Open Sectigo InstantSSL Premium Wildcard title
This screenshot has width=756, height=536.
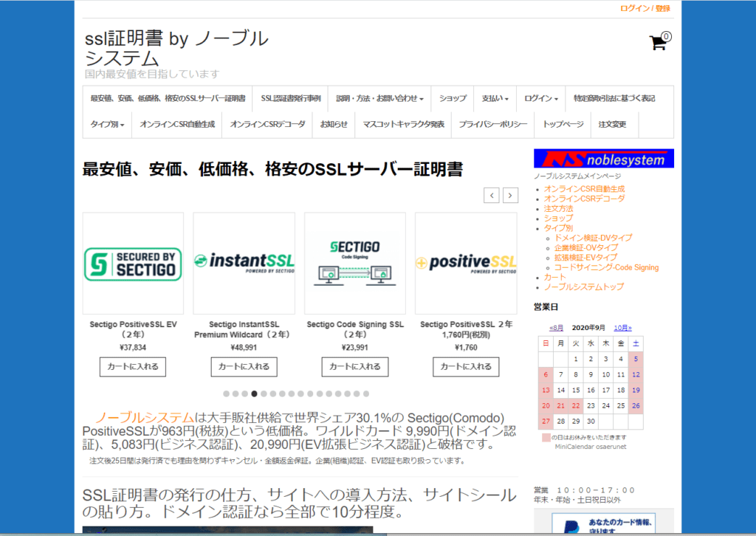(x=244, y=329)
